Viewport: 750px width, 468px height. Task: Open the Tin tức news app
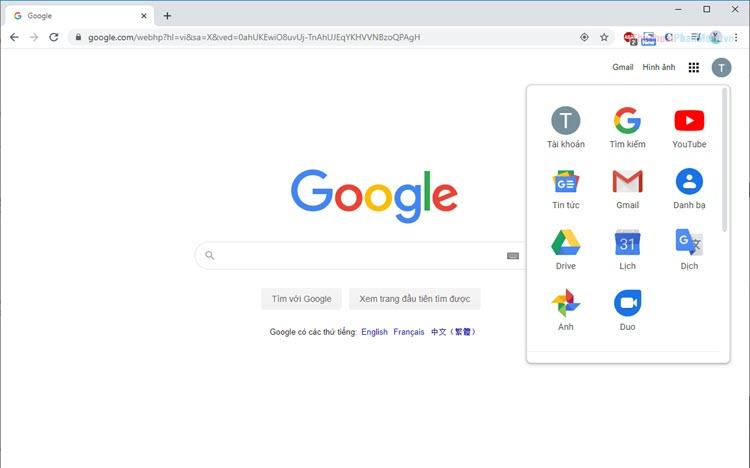click(x=565, y=189)
